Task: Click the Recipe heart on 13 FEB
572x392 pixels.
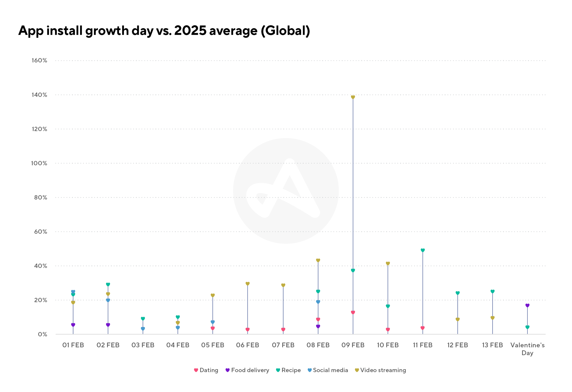Action: [x=492, y=291]
